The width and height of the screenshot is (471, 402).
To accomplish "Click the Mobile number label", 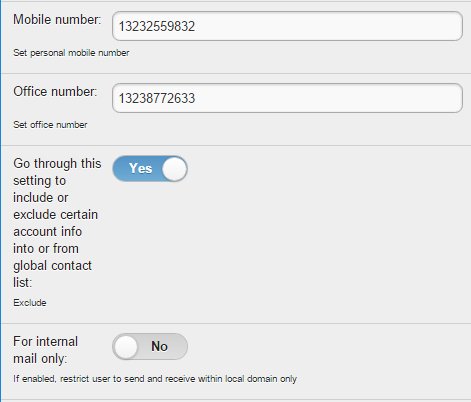I will coord(57,20).
